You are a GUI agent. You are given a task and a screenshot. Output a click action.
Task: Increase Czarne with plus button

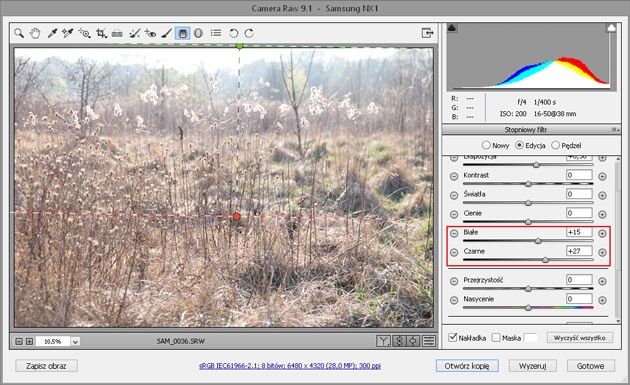coord(602,252)
